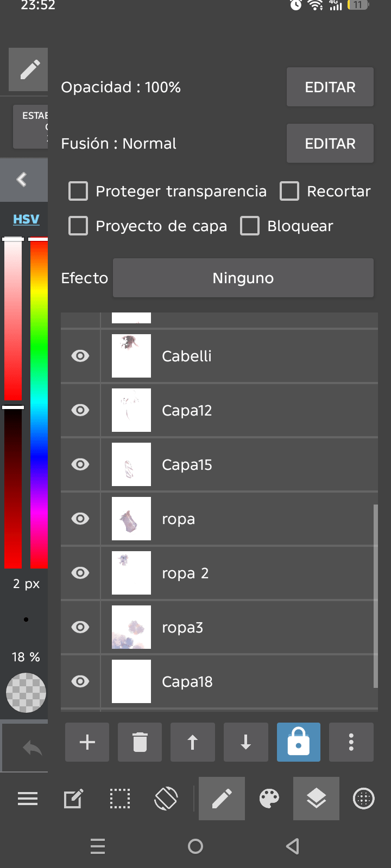Delete layer using trash icon

click(x=140, y=742)
